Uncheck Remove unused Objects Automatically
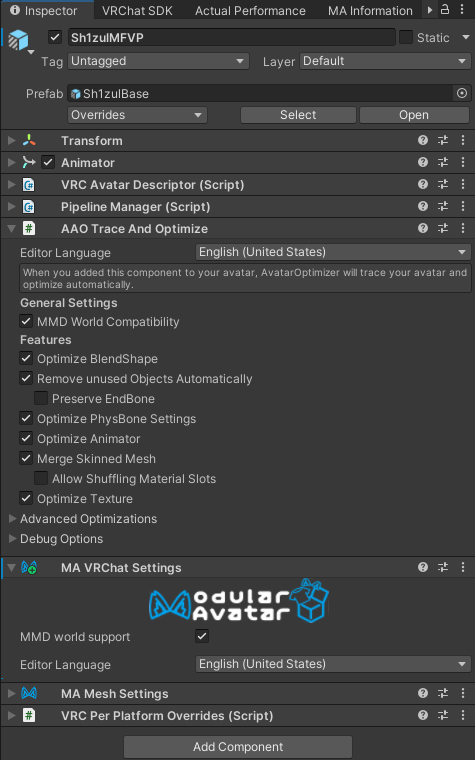 coord(26,379)
